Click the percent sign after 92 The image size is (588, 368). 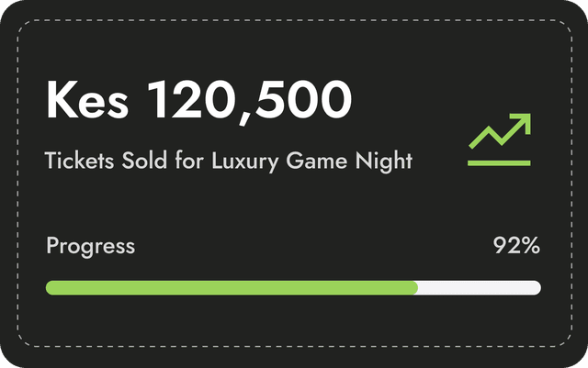tap(530, 246)
